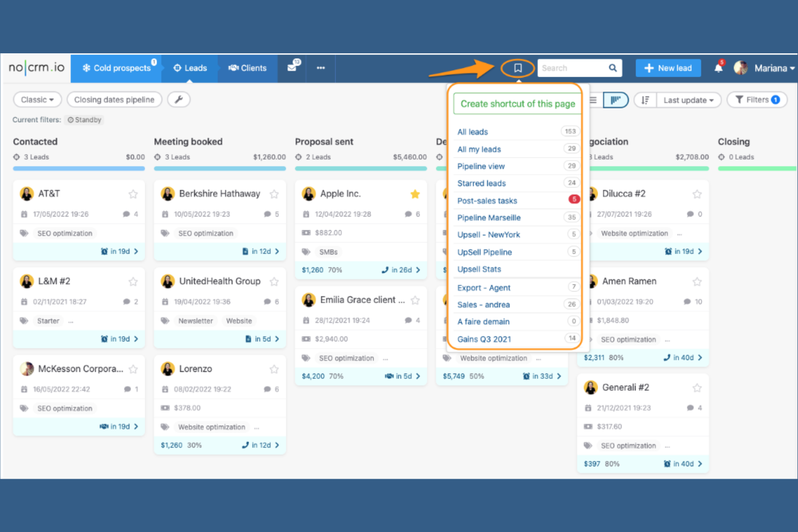Select the pipeline board view icon
This screenshot has width=798, height=532.
tap(616, 100)
